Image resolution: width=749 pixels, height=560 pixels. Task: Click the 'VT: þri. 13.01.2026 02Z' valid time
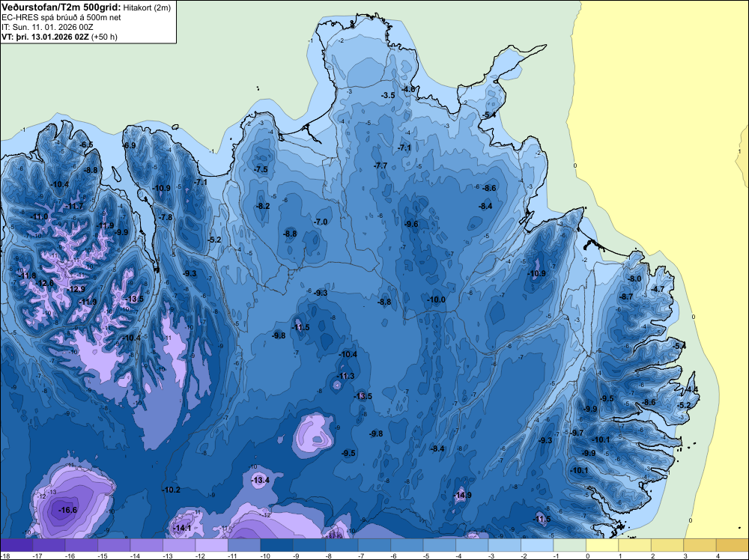(45, 36)
